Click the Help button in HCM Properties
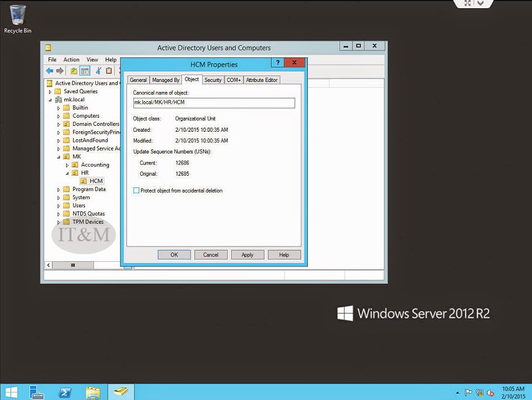 pos(284,254)
